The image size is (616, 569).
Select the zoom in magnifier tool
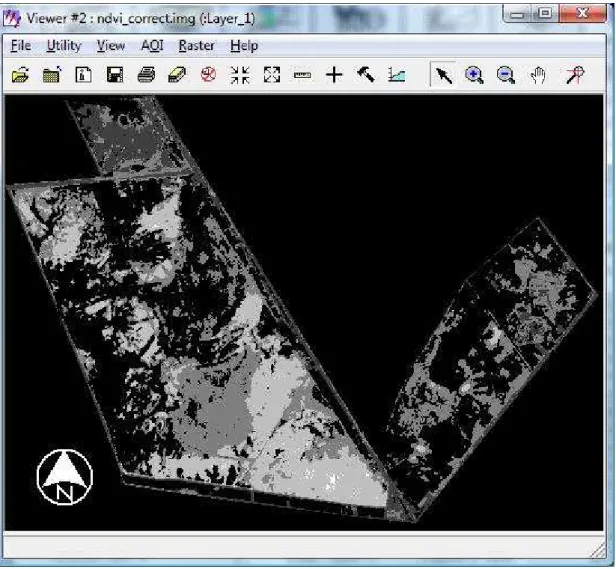click(x=474, y=75)
